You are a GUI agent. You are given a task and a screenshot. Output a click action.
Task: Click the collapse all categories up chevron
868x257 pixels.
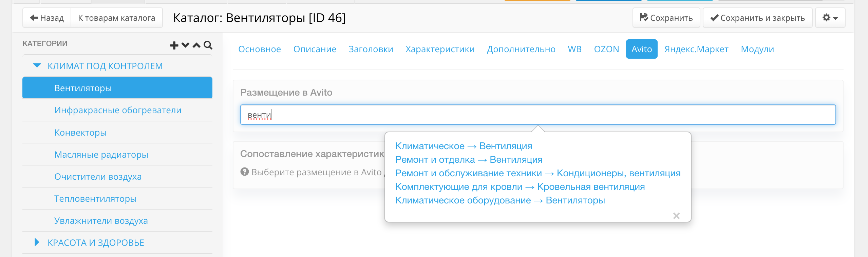196,45
